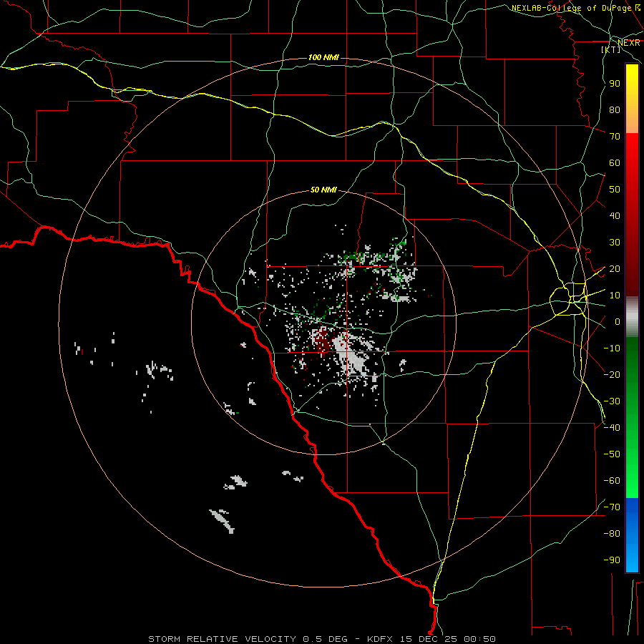Click the -90 value on the velocity scale
This screenshot has width=644, height=644.
click(x=612, y=560)
